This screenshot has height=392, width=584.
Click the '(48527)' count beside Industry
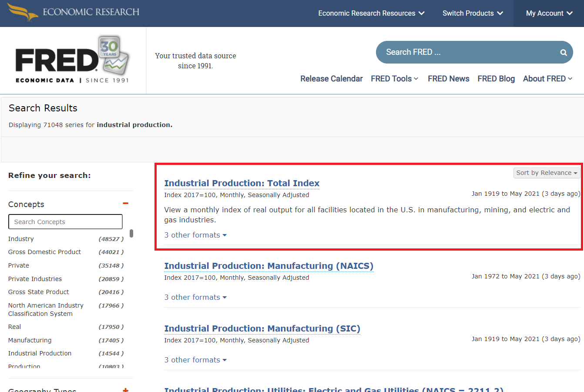click(x=111, y=239)
